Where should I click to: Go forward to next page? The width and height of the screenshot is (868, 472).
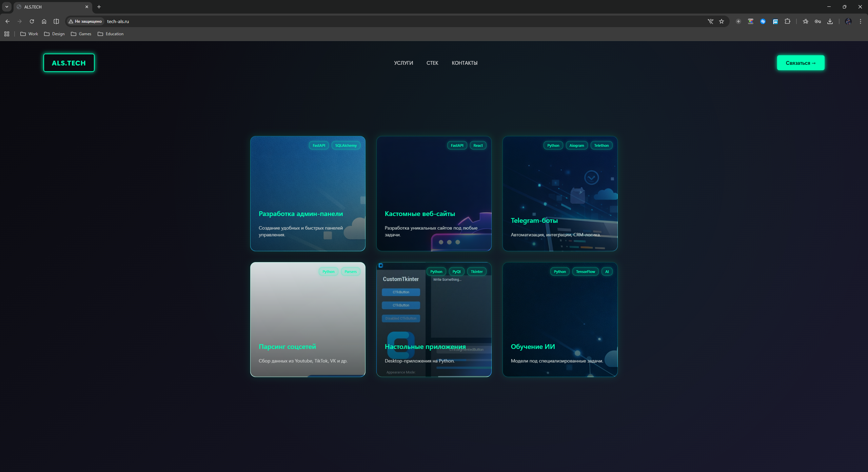point(20,21)
